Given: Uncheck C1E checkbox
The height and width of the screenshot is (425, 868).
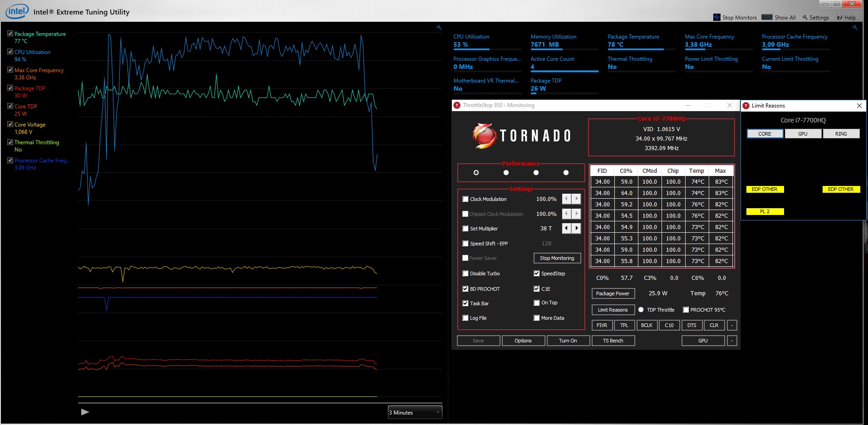Looking at the screenshot, I should coord(536,289).
